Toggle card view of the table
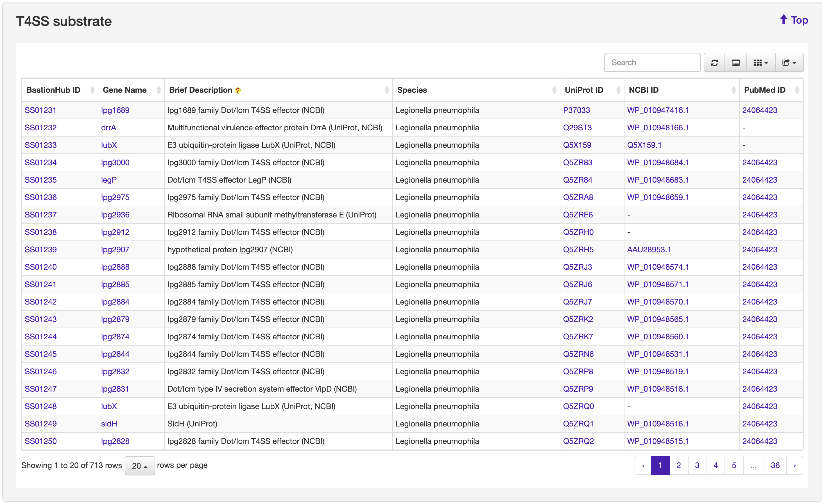Image resolution: width=824 pixels, height=504 pixels. coord(735,62)
